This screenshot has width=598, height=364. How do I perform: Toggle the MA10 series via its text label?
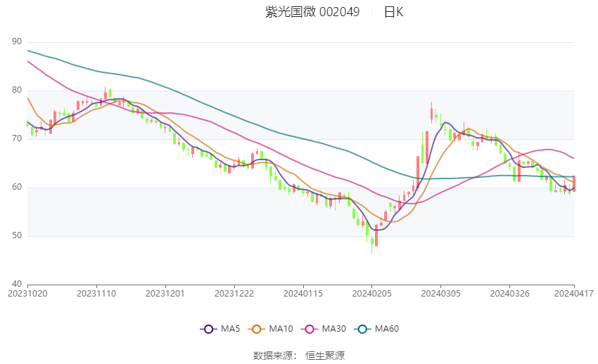281,328
